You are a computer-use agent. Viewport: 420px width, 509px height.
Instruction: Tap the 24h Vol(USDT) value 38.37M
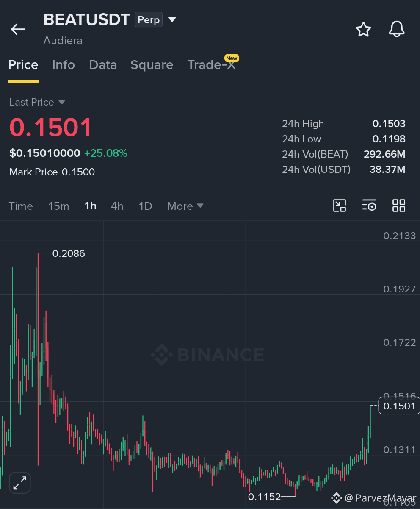(387, 170)
